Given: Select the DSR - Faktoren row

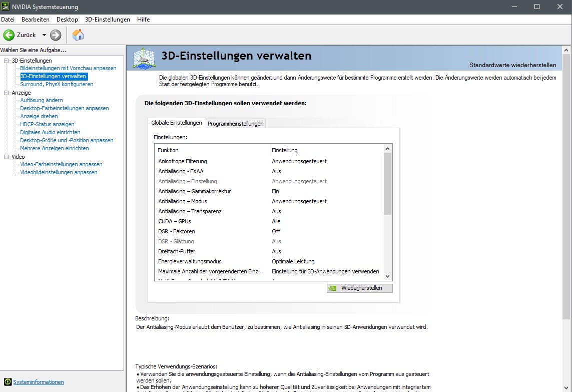Looking at the screenshot, I should (x=269, y=231).
